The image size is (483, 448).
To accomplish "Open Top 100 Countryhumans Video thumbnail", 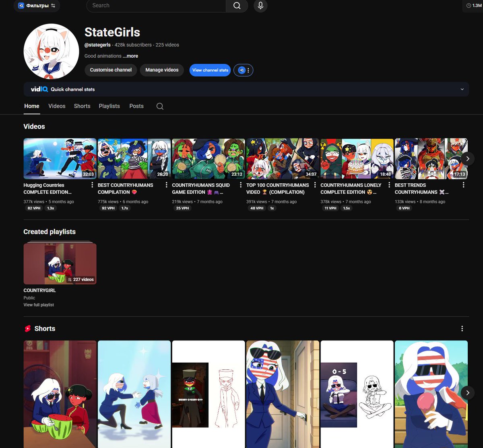I will 283,159.
